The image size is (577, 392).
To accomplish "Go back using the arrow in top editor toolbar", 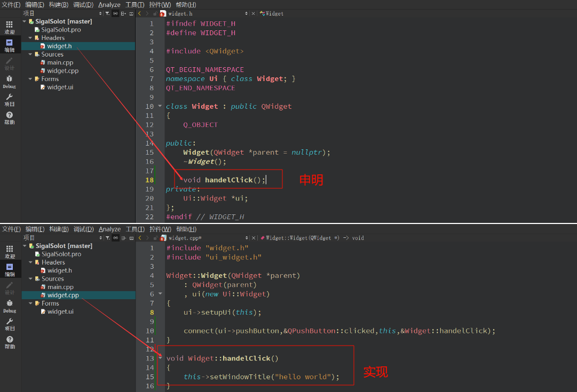I will pos(140,13).
